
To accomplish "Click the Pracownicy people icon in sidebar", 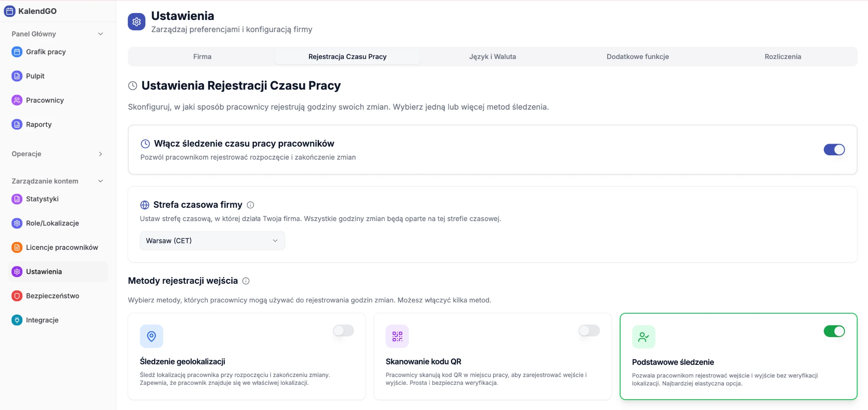I will [x=17, y=100].
